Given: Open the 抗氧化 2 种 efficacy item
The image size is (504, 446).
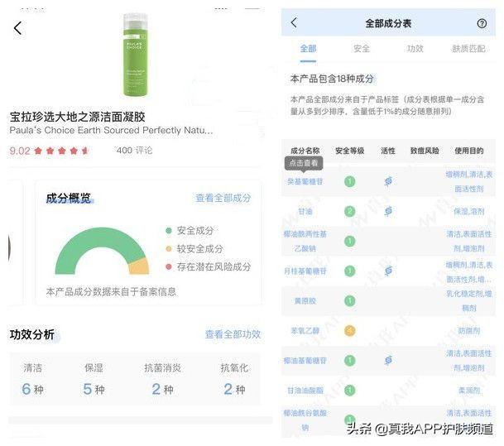Looking at the screenshot, I should pos(234,379).
